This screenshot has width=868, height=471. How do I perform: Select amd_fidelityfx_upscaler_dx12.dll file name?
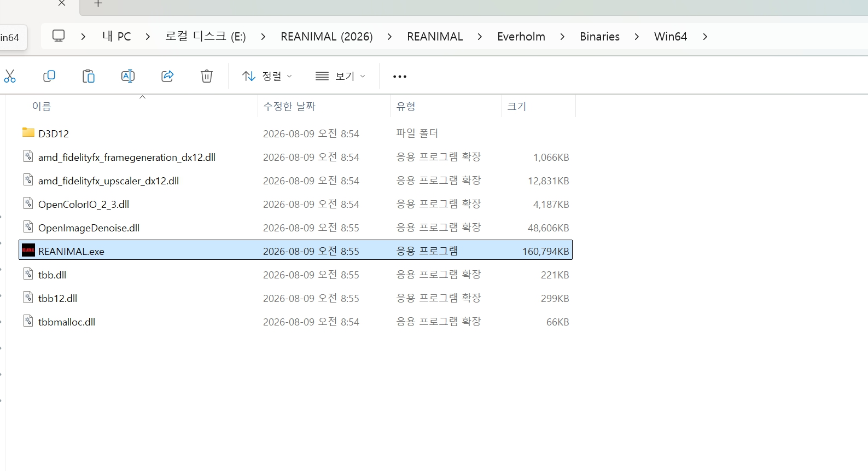108,181
